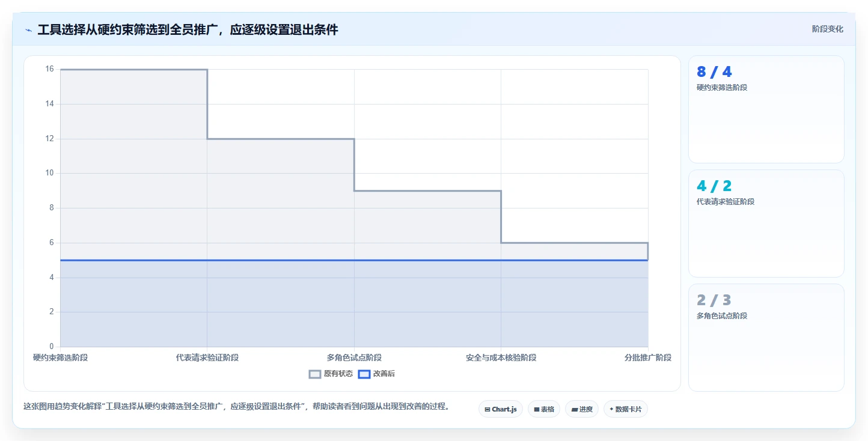Viewport: 868px width, 441px height.
Task: Click the 代表请求验证阶段 x-axis label
Action: 207,357
